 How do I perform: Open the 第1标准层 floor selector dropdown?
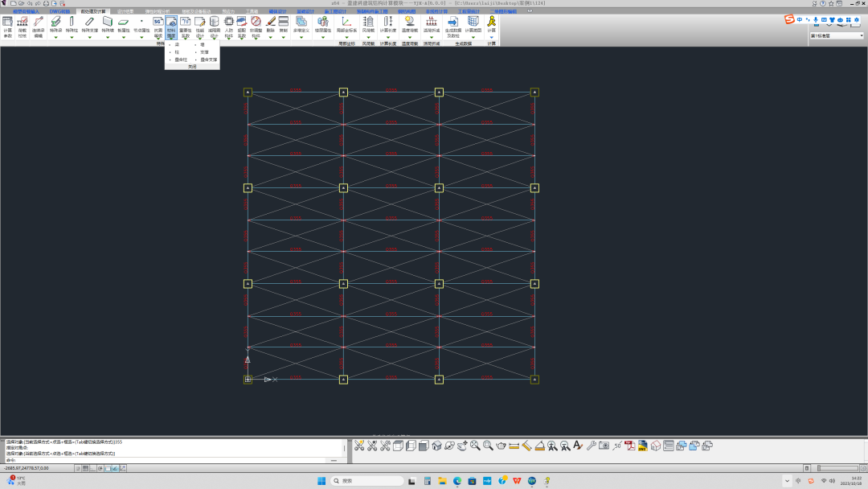(x=837, y=35)
